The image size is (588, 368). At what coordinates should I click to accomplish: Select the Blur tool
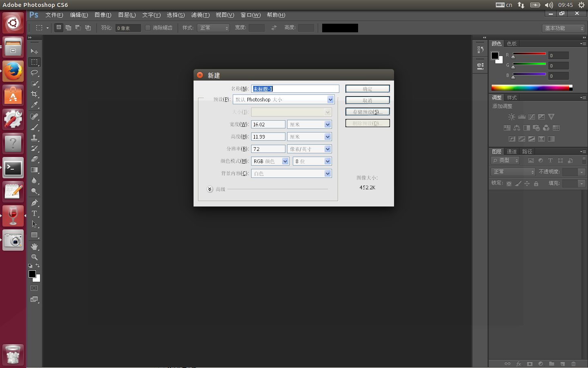pos(34,180)
